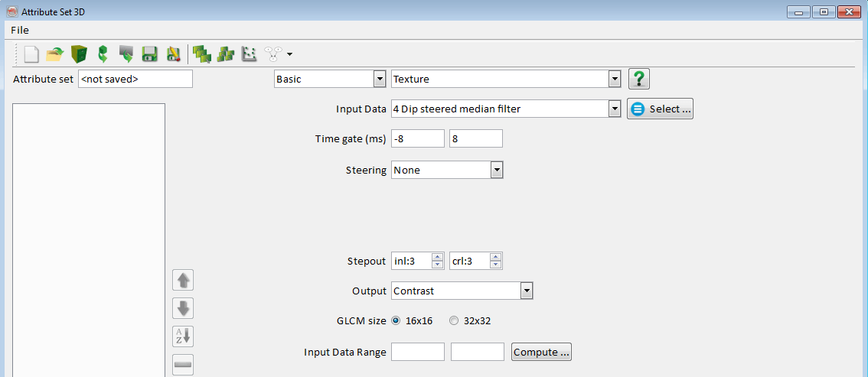868x377 pixels.
Task: Click the Attribute set name field
Action: click(135, 79)
